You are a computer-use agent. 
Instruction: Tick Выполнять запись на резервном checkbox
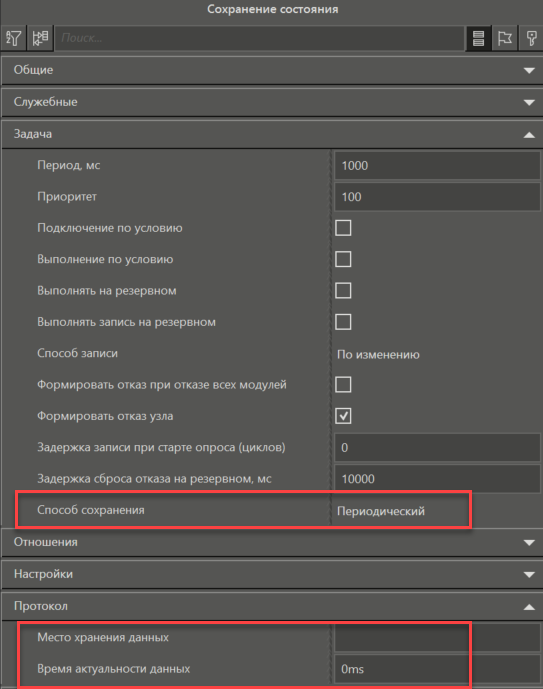pos(343,322)
